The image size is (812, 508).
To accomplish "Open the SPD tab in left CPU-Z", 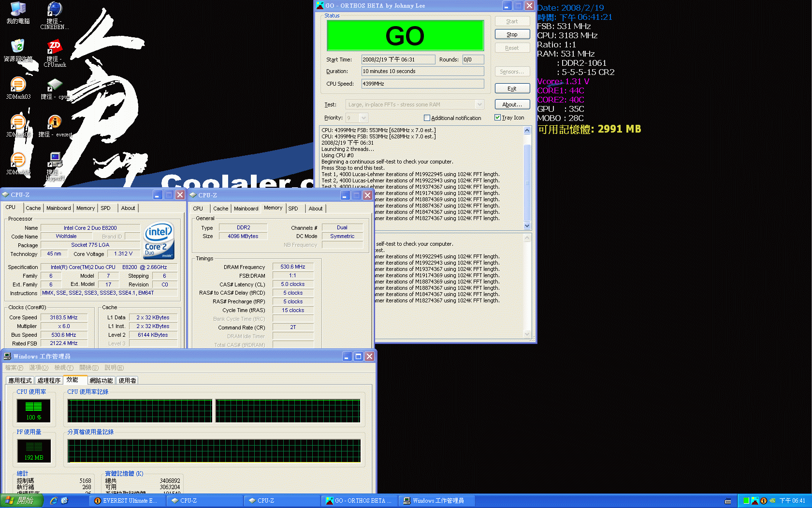I will (106, 208).
